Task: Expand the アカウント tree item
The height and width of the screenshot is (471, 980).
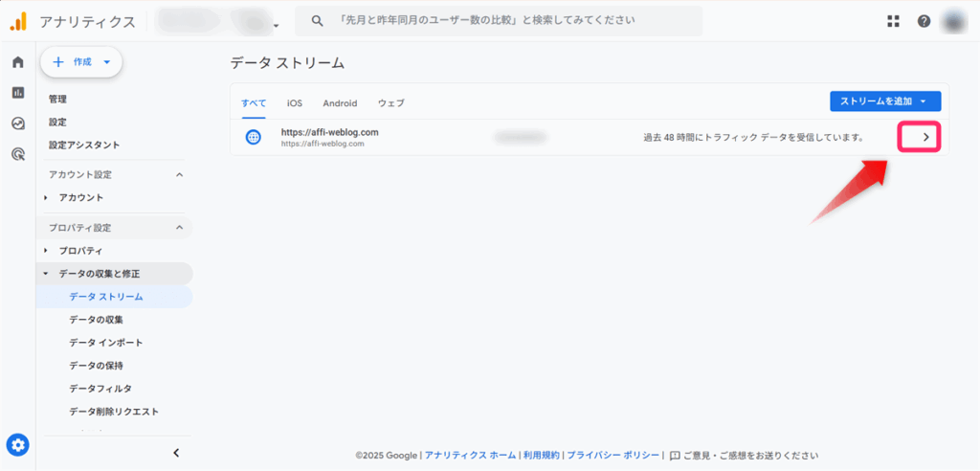Action: click(x=46, y=197)
